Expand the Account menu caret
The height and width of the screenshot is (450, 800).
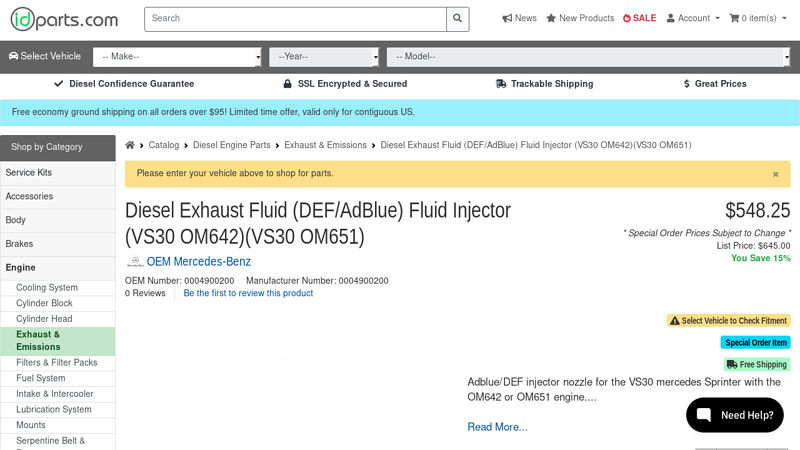[x=717, y=18]
